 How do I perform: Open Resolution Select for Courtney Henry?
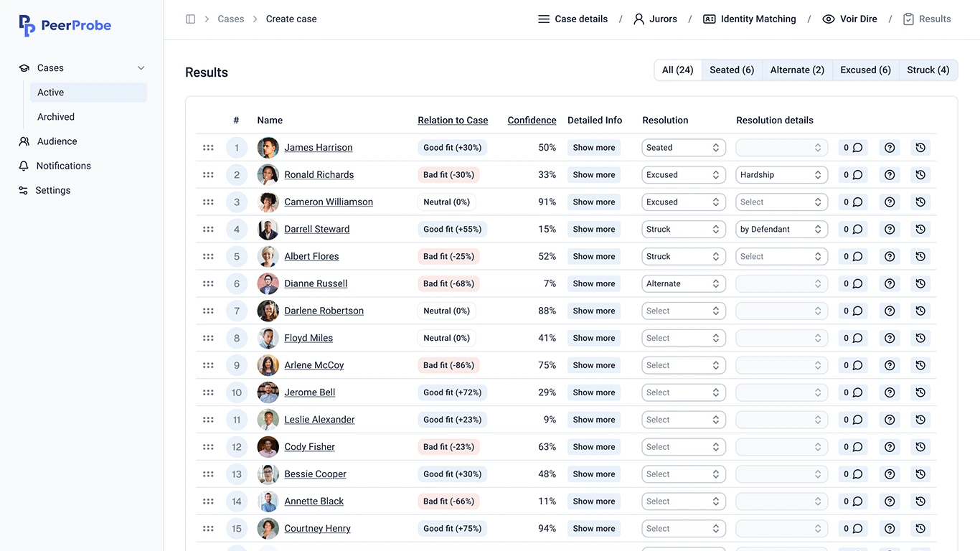[684, 529]
